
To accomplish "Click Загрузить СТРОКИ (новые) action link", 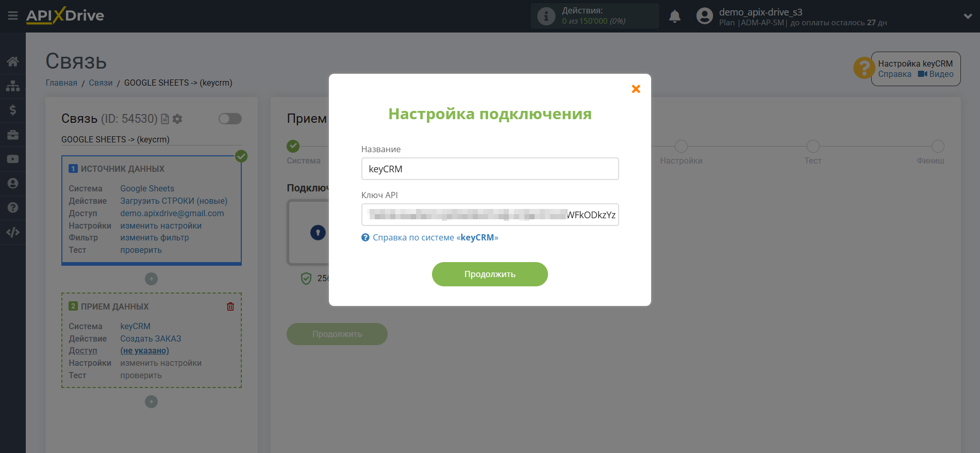I will pos(174,201).
